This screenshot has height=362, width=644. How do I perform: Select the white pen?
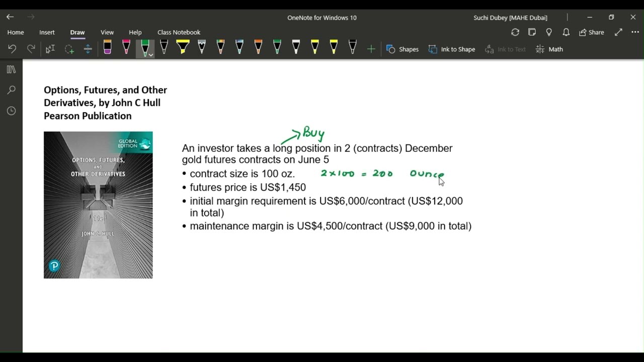coord(296,48)
